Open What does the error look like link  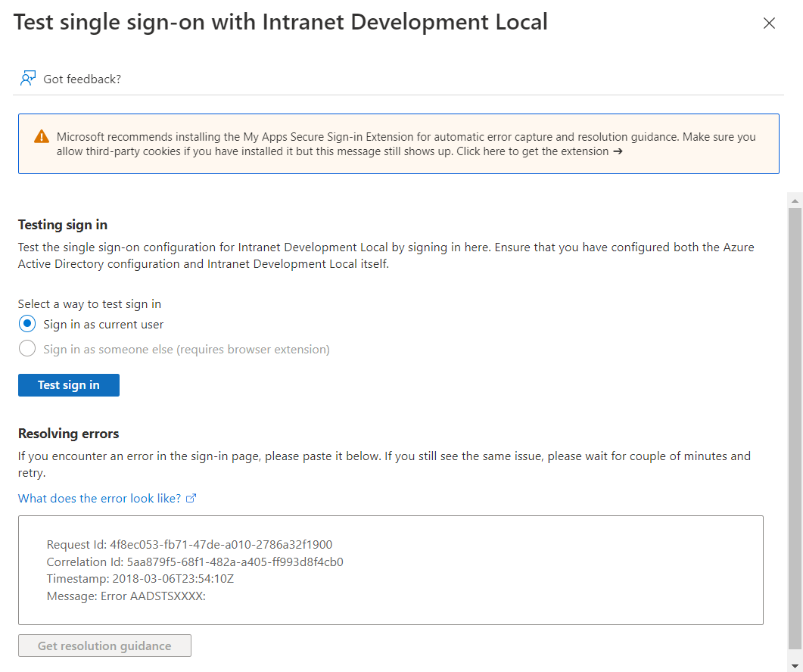point(99,499)
